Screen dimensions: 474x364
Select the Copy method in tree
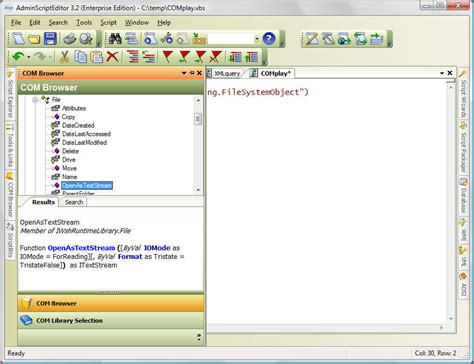pos(68,117)
